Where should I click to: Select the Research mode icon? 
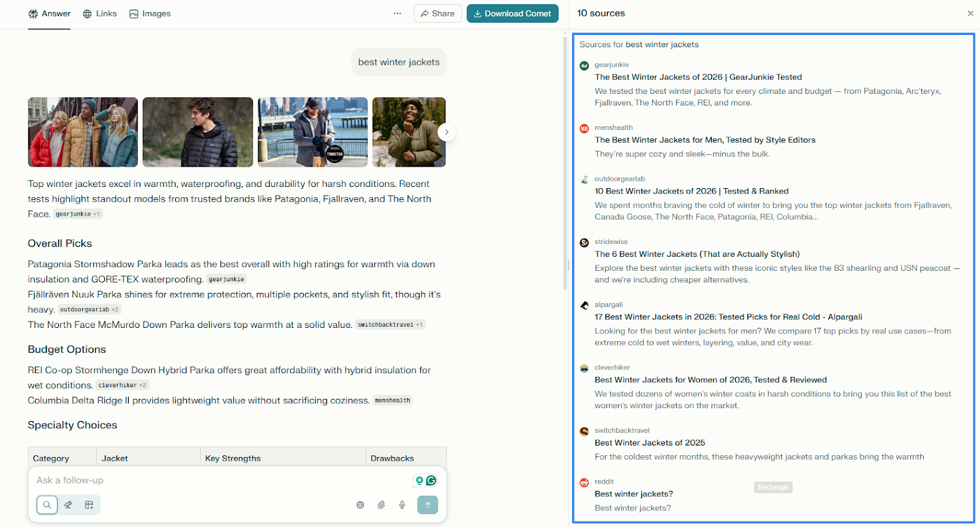68,505
